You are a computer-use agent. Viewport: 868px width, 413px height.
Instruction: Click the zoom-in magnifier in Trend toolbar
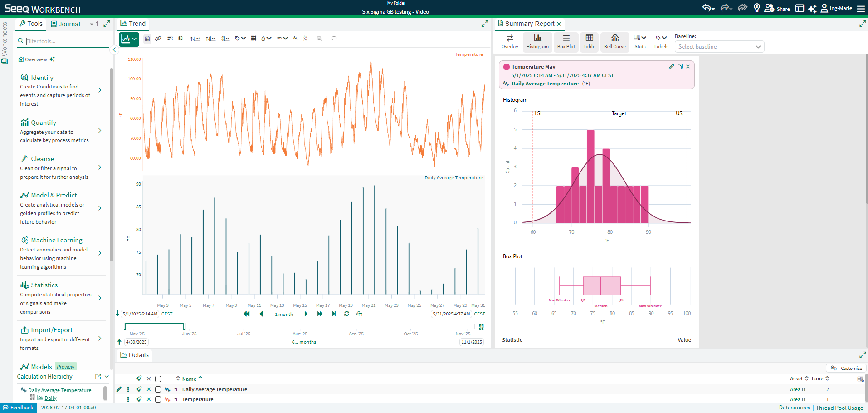319,39
